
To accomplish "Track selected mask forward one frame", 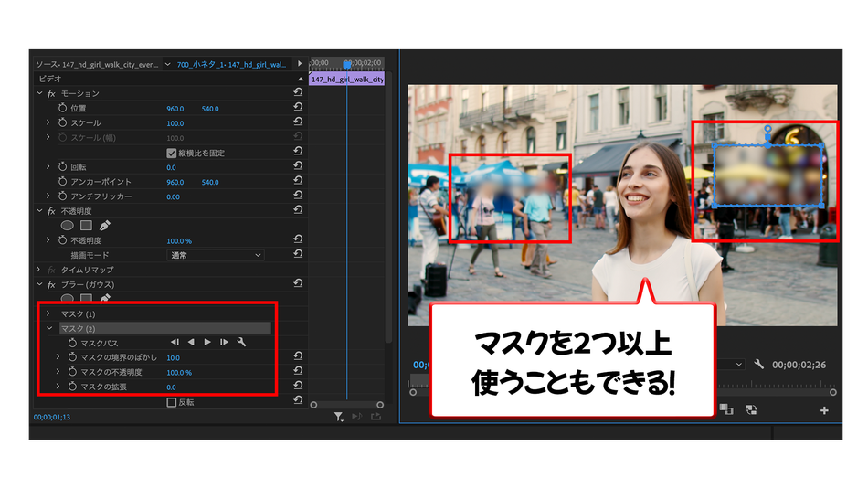I will click(224, 342).
